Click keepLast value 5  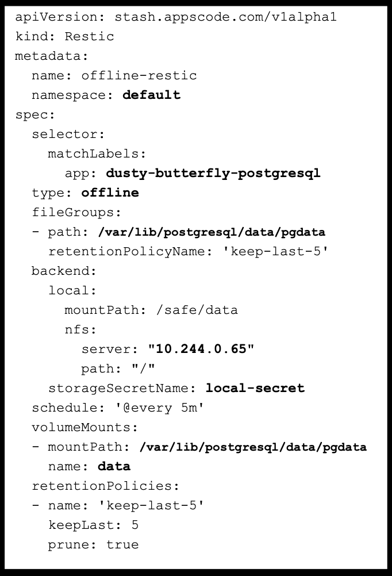coord(135,525)
